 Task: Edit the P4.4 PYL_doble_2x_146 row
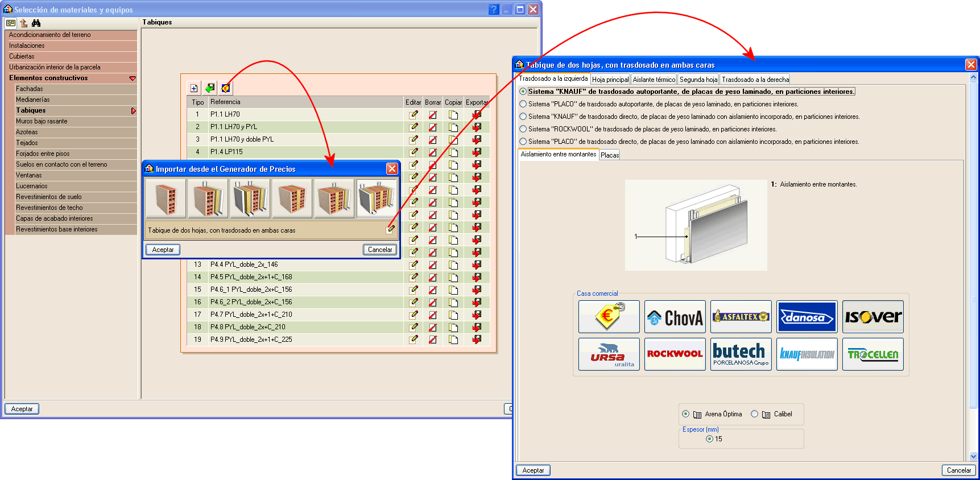click(x=413, y=264)
